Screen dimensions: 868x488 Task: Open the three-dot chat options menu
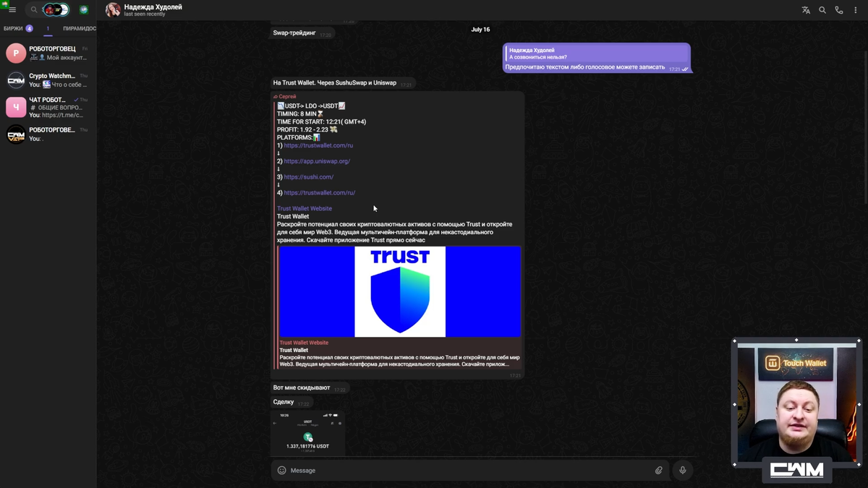pos(856,10)
